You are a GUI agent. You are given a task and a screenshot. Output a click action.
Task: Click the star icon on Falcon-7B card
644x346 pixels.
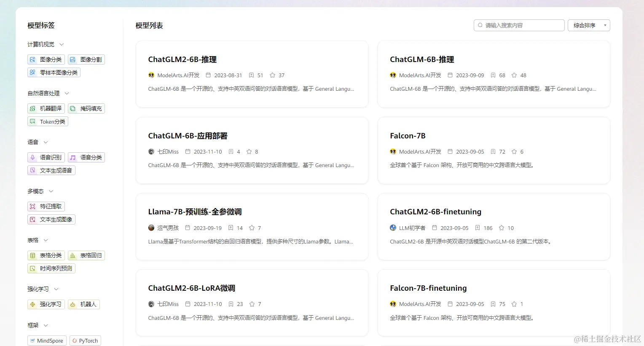[514, 151]
